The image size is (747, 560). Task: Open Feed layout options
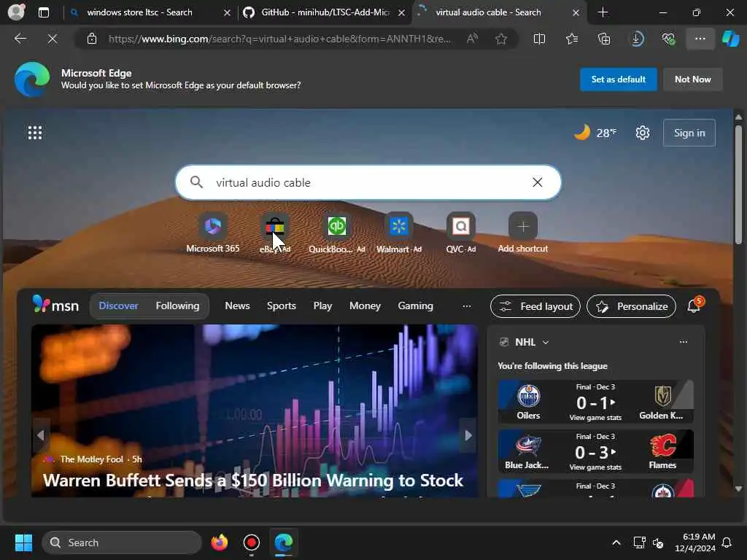pos(535,306)
